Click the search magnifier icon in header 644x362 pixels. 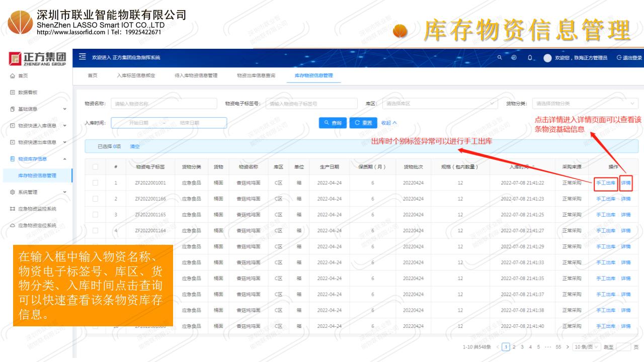click(x=500, y=58)
